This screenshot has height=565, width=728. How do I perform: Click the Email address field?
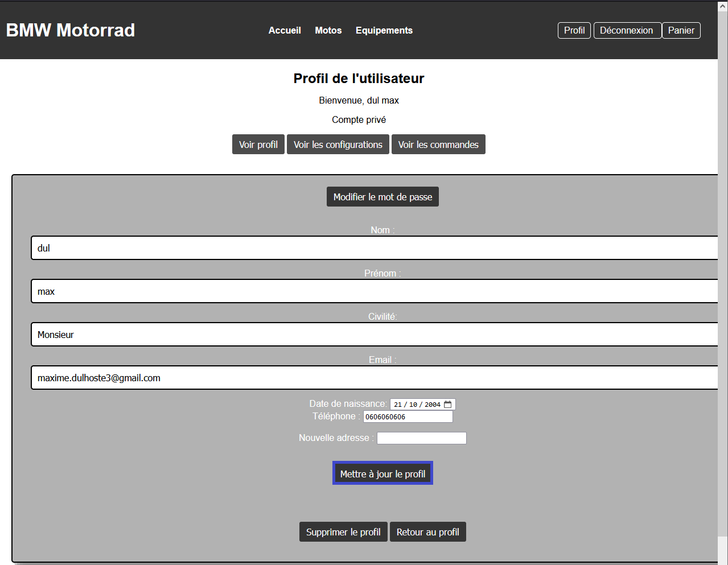[375, 378]
